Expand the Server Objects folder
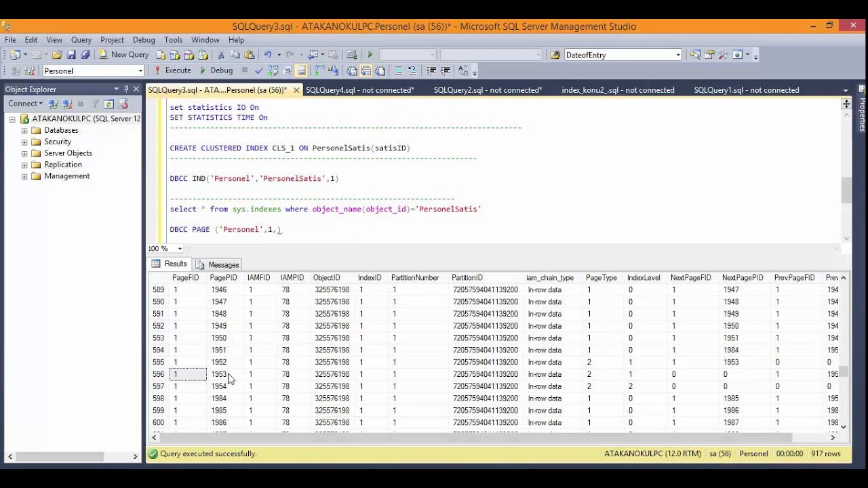The width and height of the screenshot is (868, 488). point(24,154)
